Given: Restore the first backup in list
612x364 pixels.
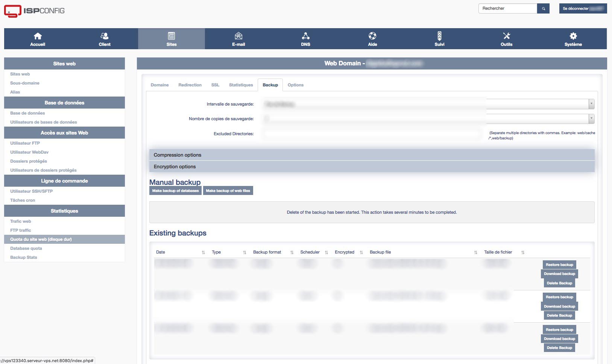Looking at the screenshot, I should point(559,265).
